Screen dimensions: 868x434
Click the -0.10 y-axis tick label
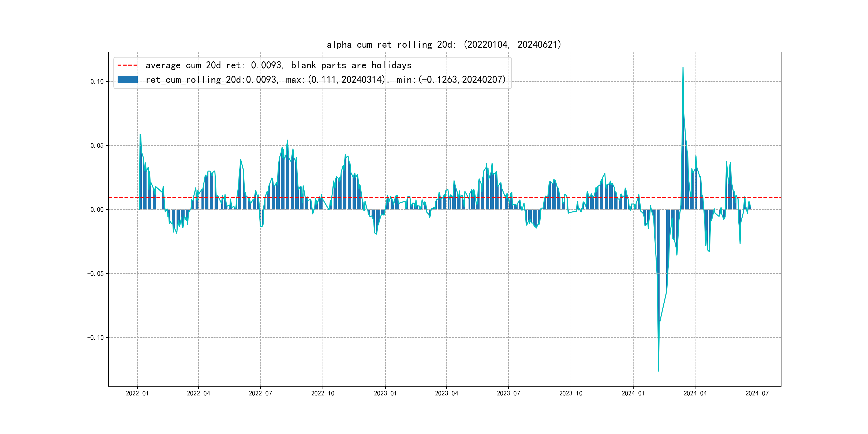(96, 338)
